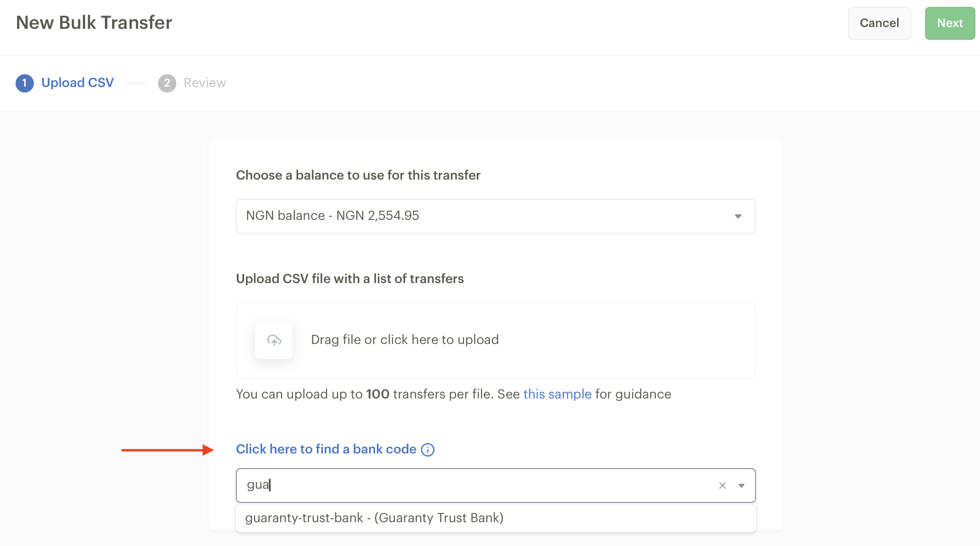Image resolution: width=980 pixels, height=546 pixels.
Task: Expand the bank code dropdown arrow
Action: tap(741, 486)
